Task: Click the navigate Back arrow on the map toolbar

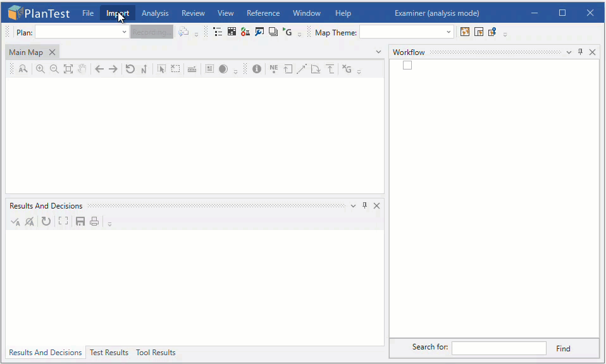Action: (99, 68)
